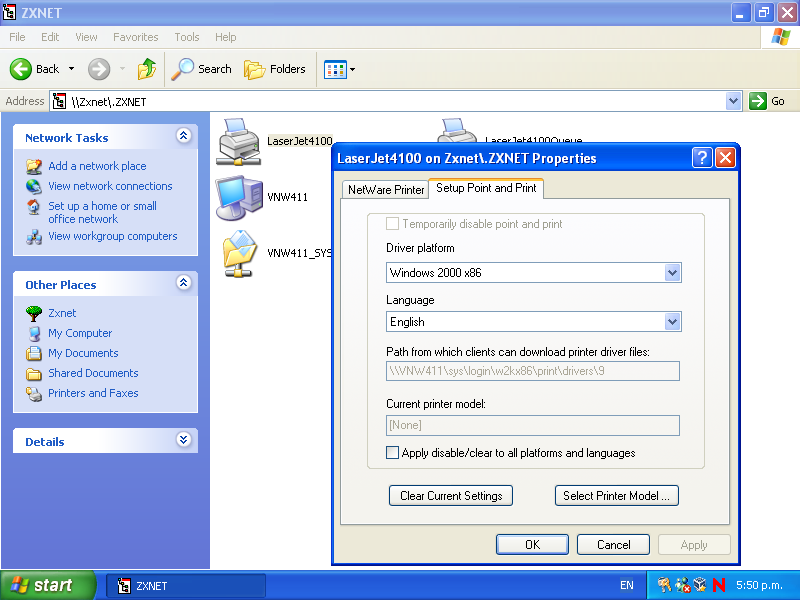This screenshot has height=600, width=800.
Task: Toggle the Folders pane button
Action: click(x=274, y=69)
